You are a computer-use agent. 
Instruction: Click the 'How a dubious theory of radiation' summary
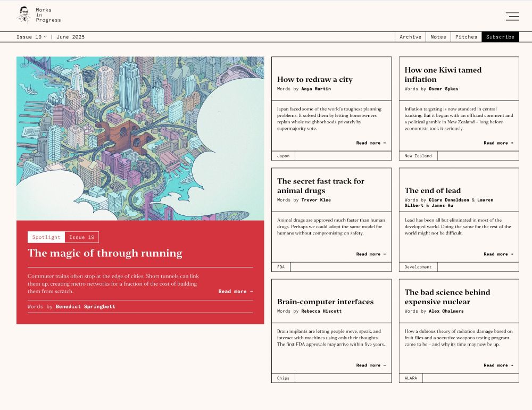pos(459,338)
